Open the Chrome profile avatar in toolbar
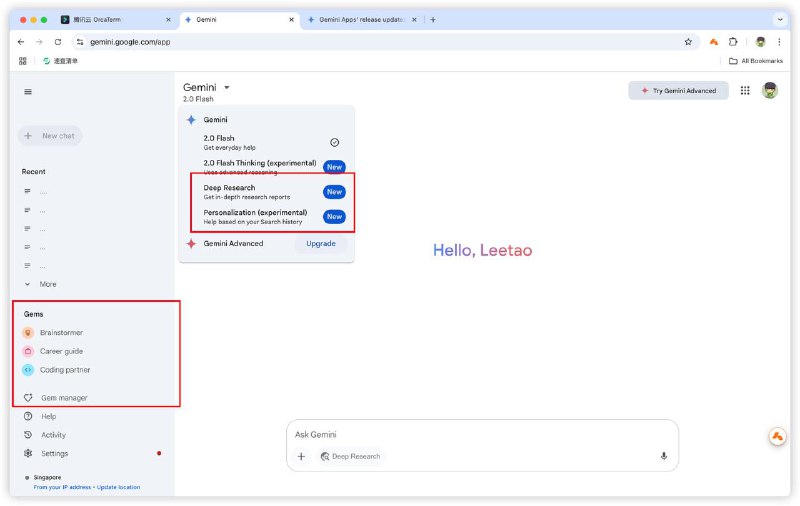 tap(761, 42)
